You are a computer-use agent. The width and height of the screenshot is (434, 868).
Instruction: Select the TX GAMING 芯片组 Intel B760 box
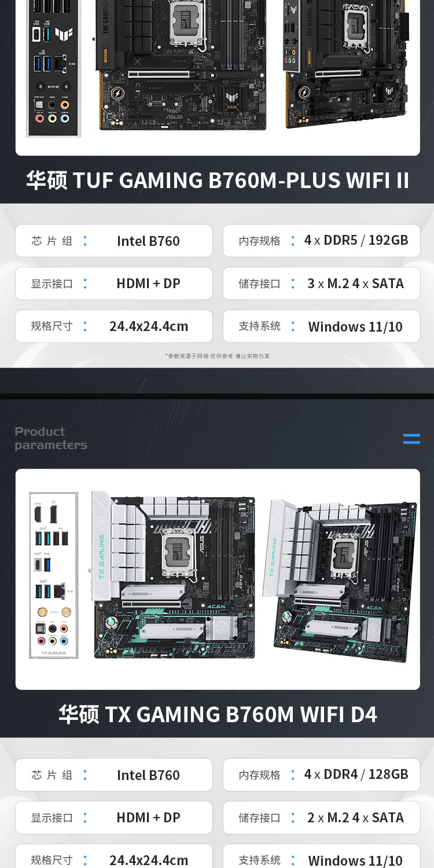114,775
